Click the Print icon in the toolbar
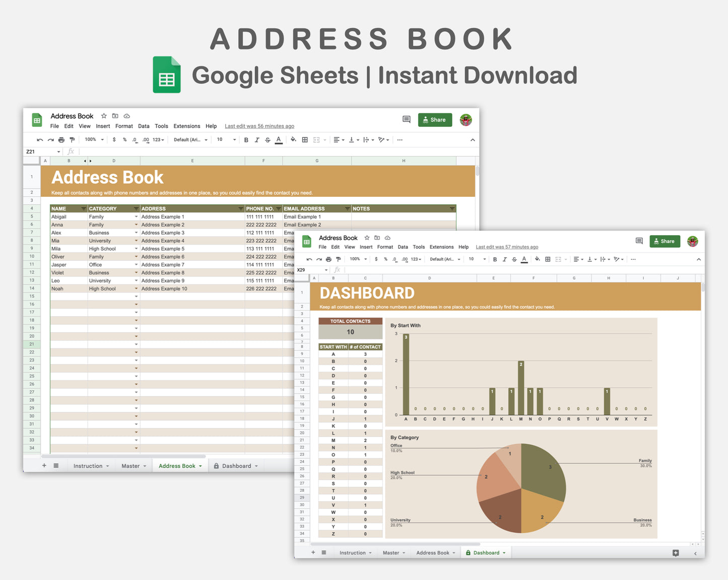728x580 pixels. [60, 139]
